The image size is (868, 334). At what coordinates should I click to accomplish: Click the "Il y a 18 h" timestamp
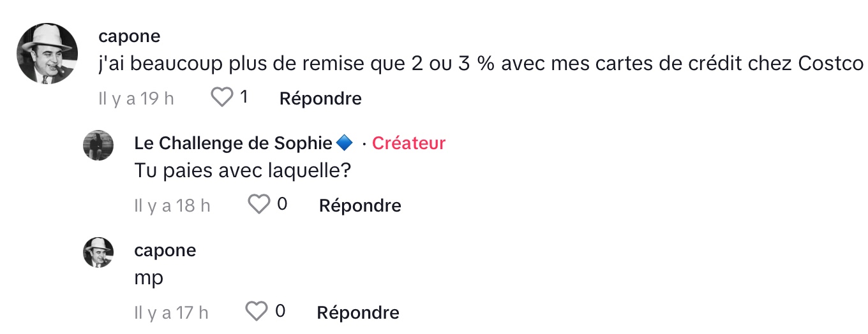click(172, 206)
